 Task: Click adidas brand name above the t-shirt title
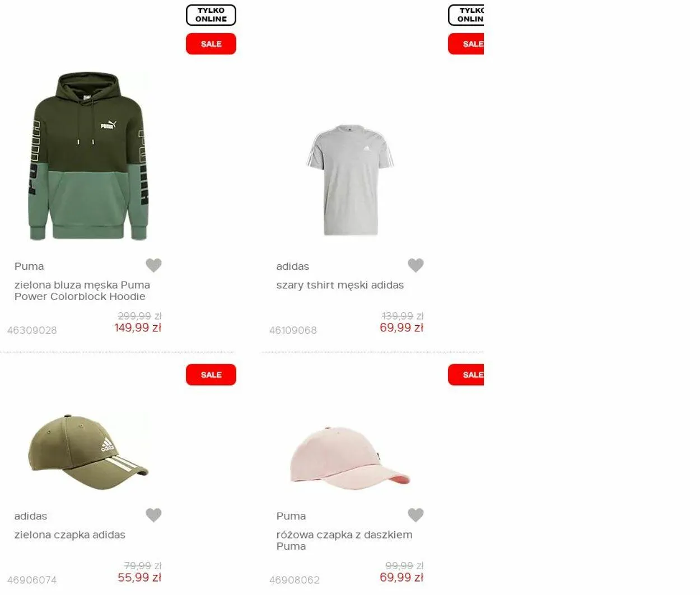292,266
